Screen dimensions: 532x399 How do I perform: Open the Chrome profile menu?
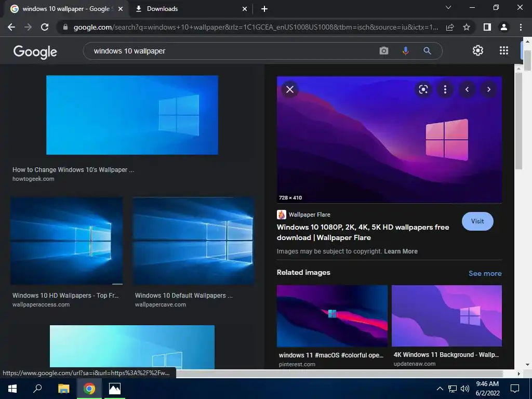coord(504,27)
